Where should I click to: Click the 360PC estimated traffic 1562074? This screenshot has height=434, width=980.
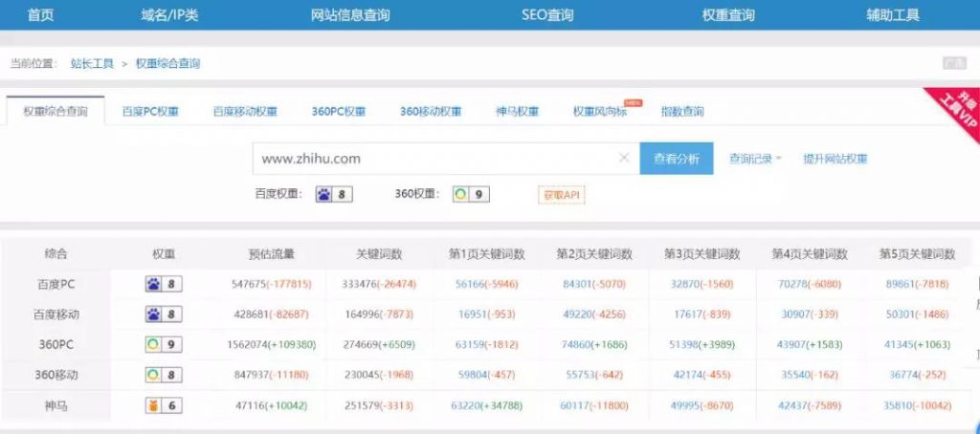248,344
